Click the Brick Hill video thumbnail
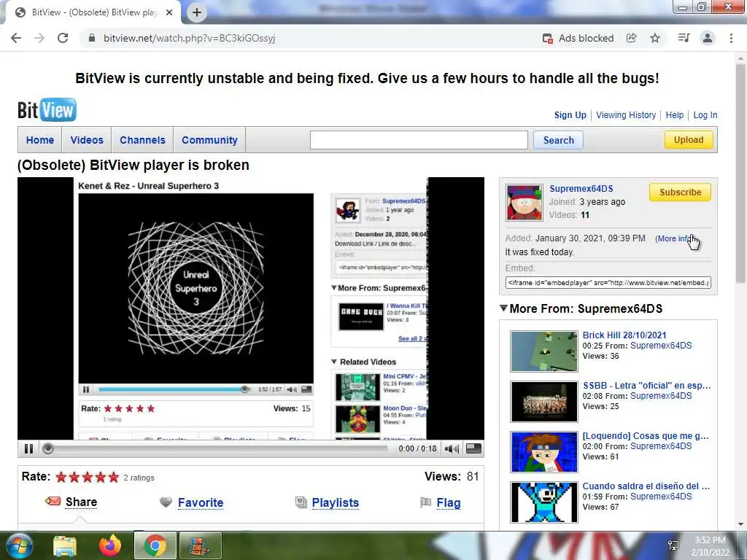This screenshot has width=747, height=560. [543, 351]
